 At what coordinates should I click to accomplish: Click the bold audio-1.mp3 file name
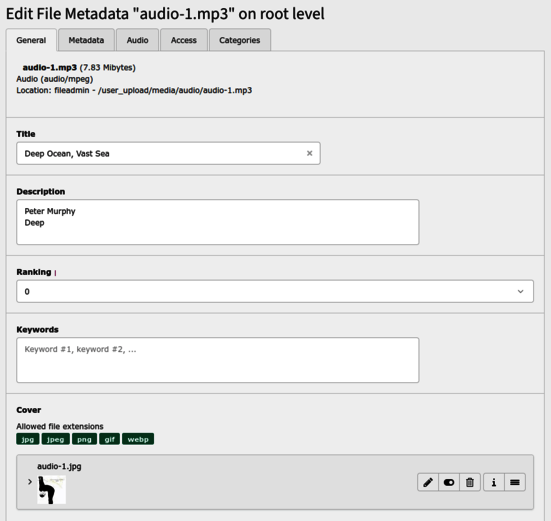[50, 67]
